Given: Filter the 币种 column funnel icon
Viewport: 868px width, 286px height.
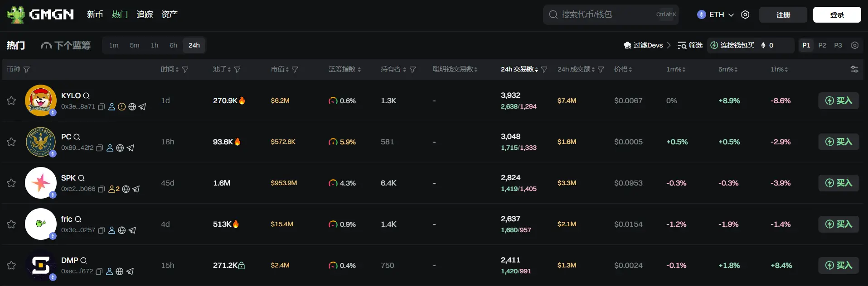Looking at the screenshot, I should coord(27,70).
